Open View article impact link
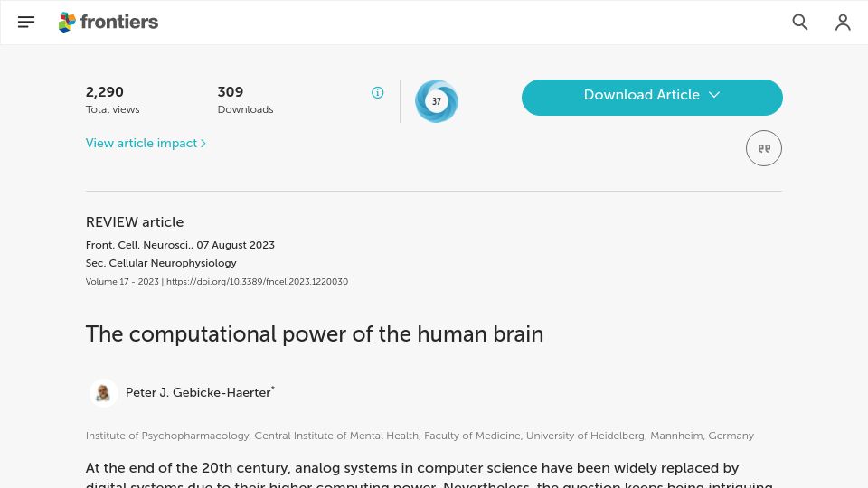 (146, 144)
